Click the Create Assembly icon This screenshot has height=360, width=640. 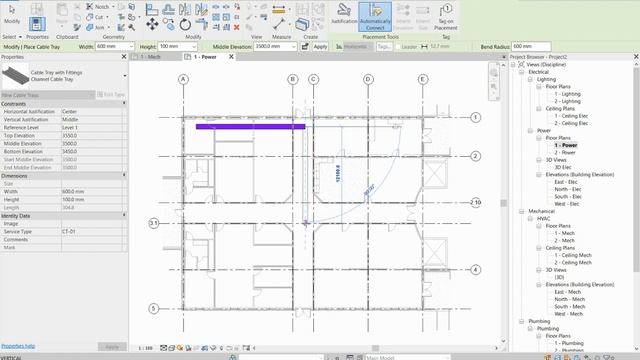tap(302, 24)
